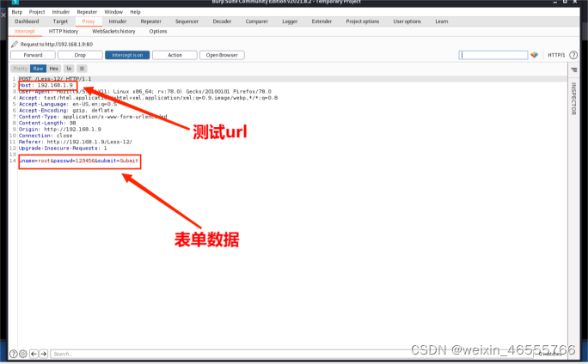
Task: Click the forward arrow search button
Action: click(x=44, y=354)
